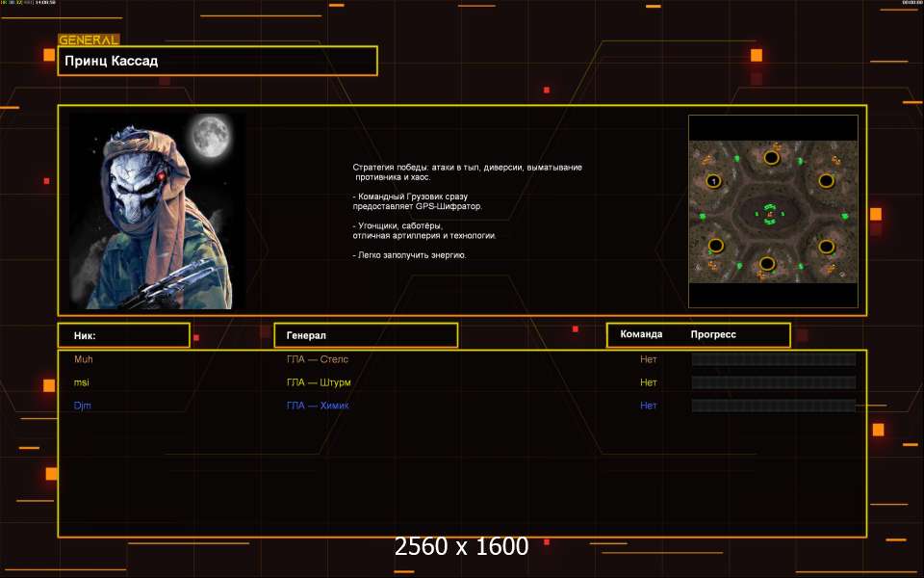924x578 pixels.
Task: Pick the bottom-left start position on minimap
Action: (715, 246)
